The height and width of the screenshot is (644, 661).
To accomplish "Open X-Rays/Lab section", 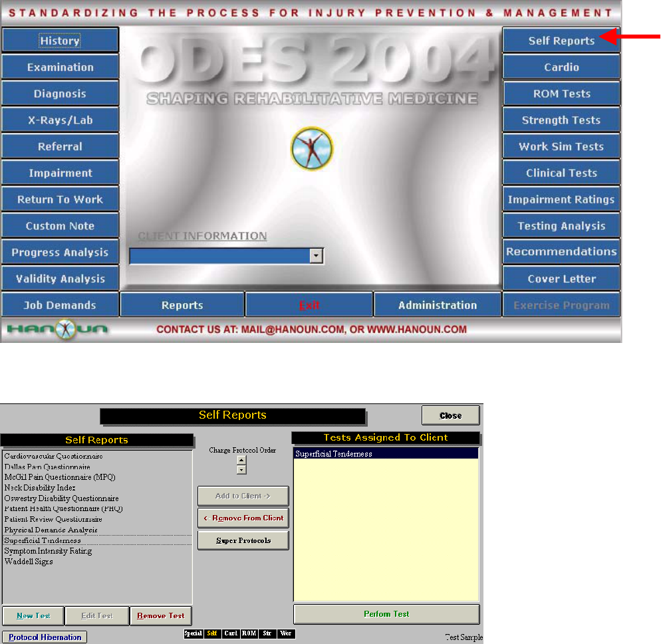I will pos(60,120).
